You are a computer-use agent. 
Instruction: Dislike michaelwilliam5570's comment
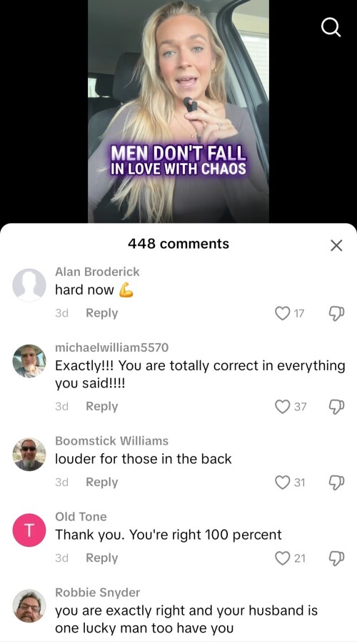click(x=336, y=407)
